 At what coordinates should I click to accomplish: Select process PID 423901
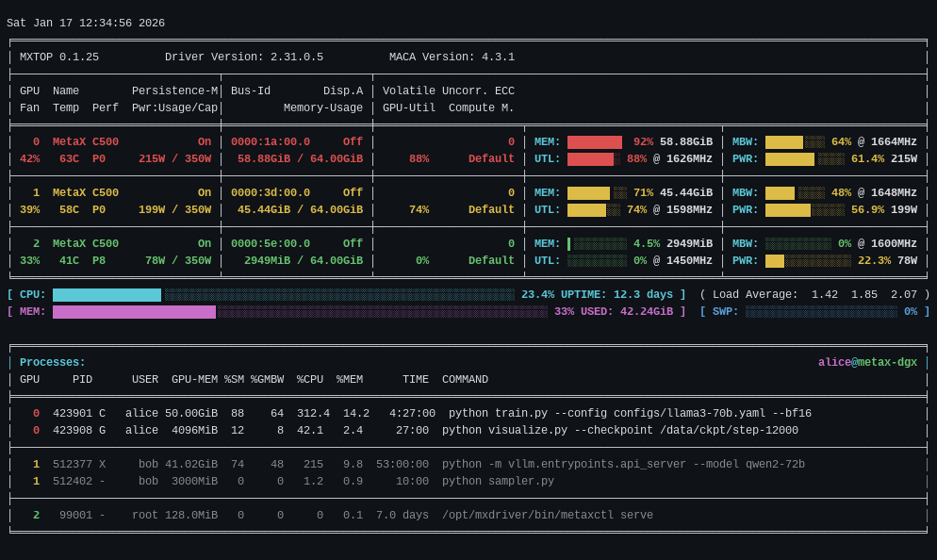tap(73, 413)
